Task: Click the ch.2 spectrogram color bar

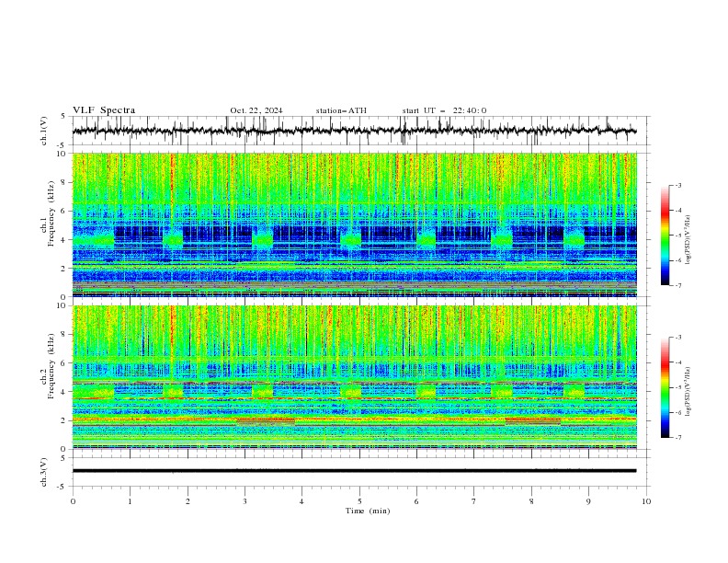Action: click(x=665, y=387)
